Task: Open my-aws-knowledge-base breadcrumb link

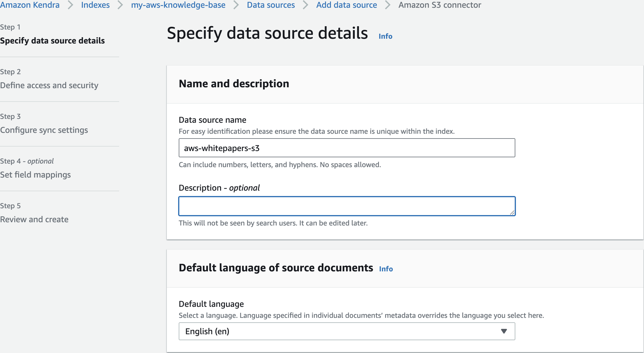Action: point(178,5)
